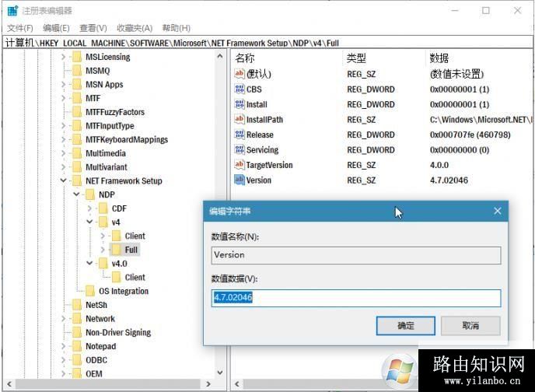Click the (默认) string value icon
Screen dimensions: 535x392
[240, 74]
